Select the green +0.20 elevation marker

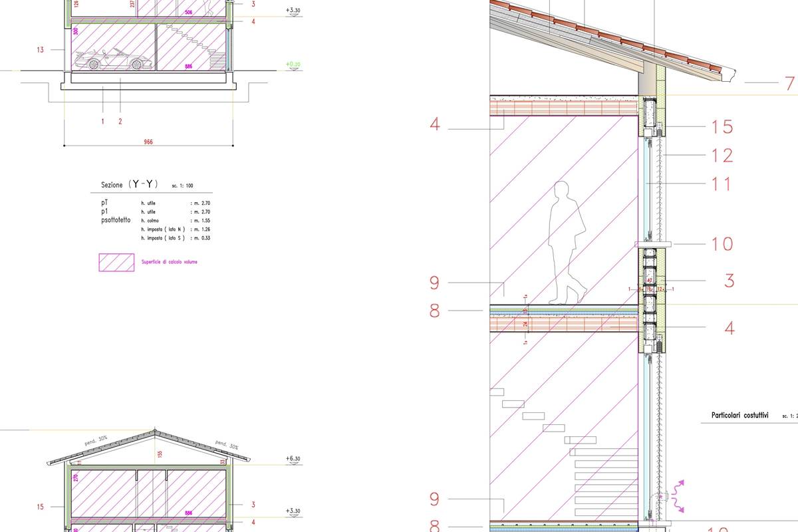pyautogui.click(x=293, y=65)
